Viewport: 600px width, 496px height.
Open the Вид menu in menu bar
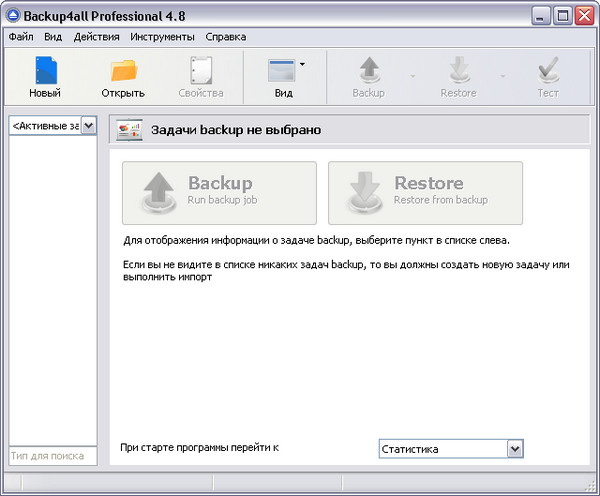pyautogui.click(x=53, y=37)
